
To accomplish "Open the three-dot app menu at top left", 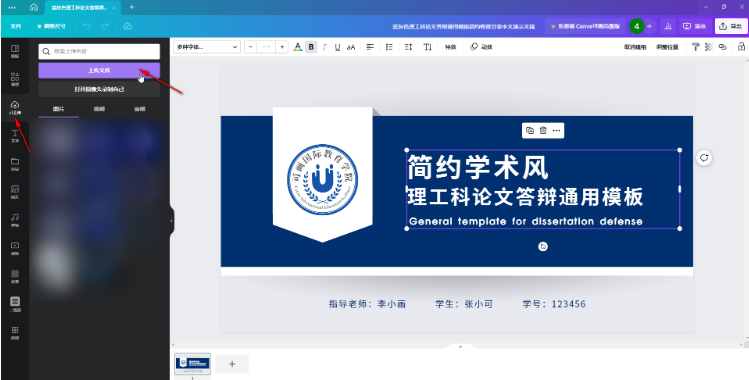I will (x=12, y=7).
